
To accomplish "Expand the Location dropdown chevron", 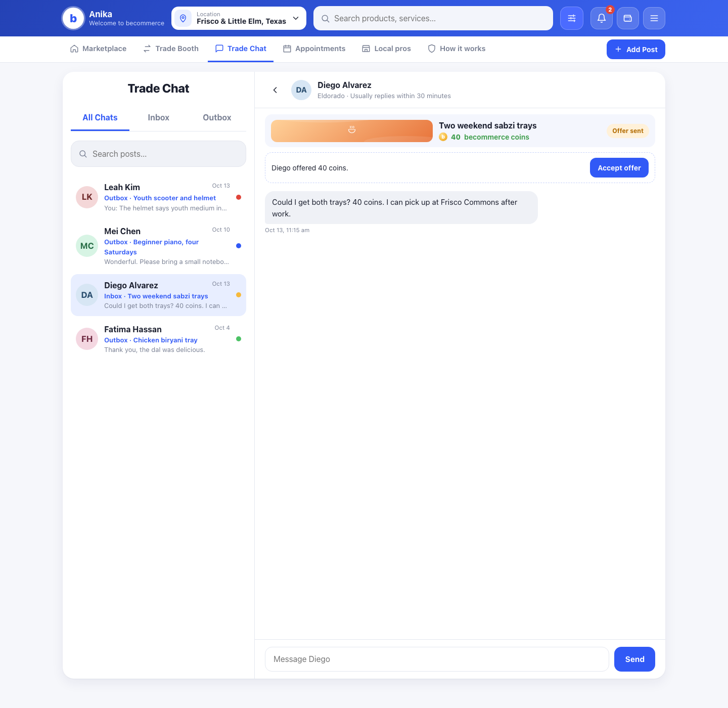I will 296,18.
